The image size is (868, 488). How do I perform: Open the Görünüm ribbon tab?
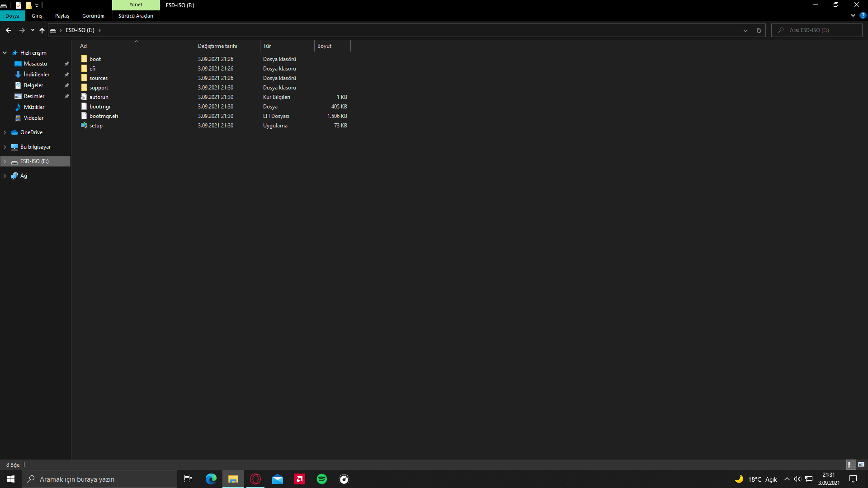click(x=93, y=16)
